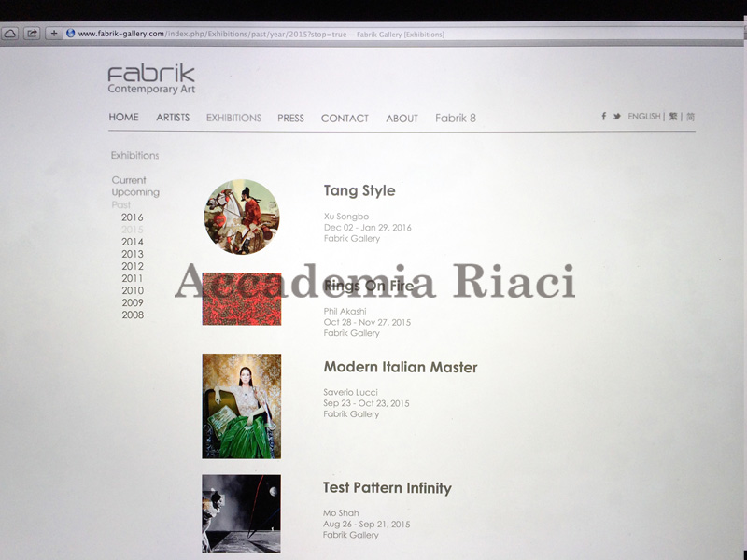View past exhibitions from 2016

(x=132, y=217)
